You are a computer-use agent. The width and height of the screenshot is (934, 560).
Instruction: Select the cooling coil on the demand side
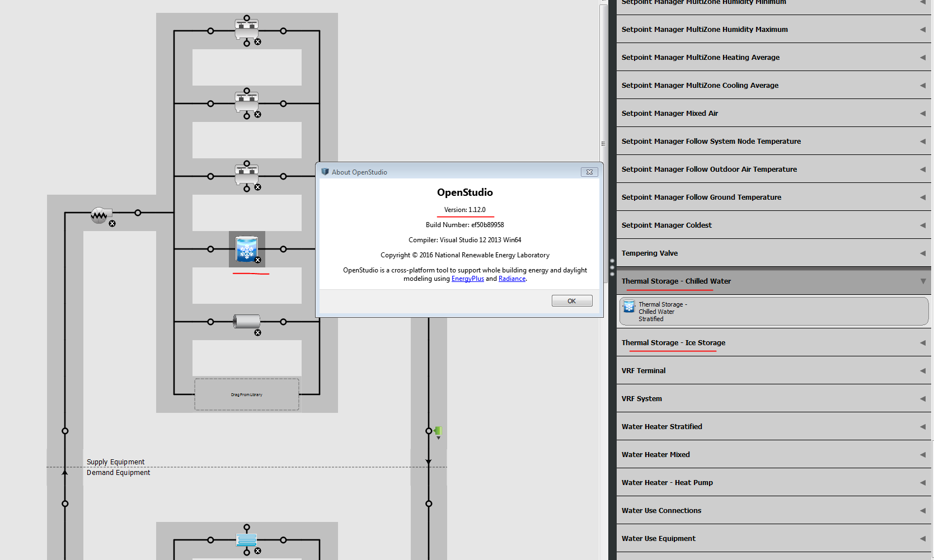pos(247,540)
